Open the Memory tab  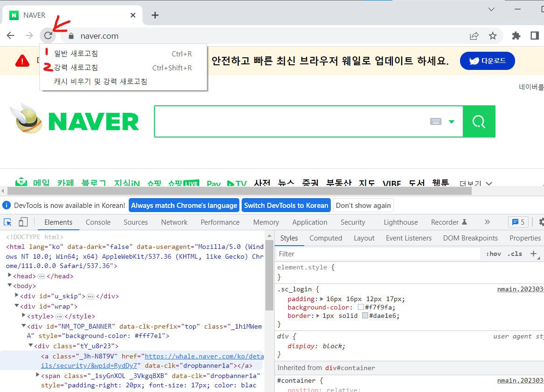coord(266,222)
